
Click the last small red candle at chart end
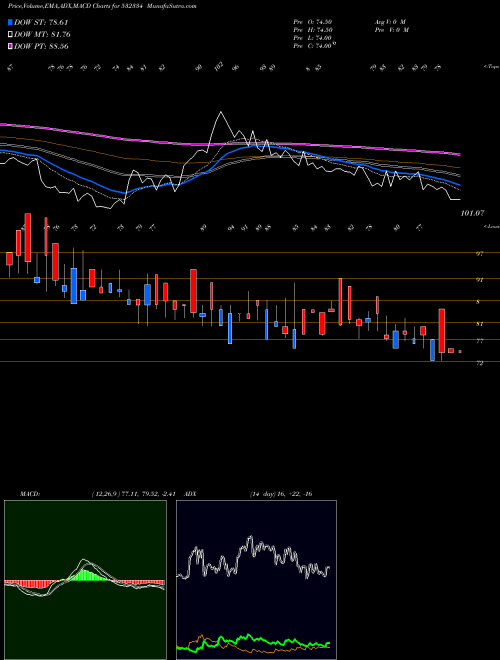click(460, 351)
